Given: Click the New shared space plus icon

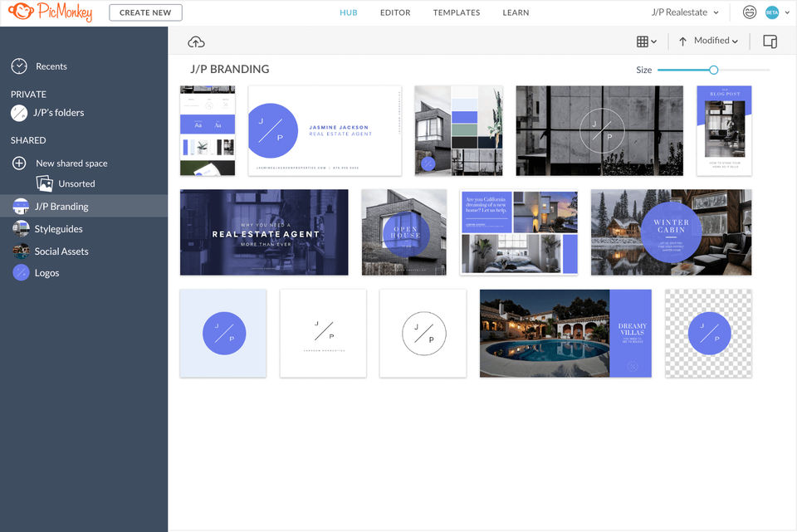Looking at the screenshot, I should coord(19,164).
